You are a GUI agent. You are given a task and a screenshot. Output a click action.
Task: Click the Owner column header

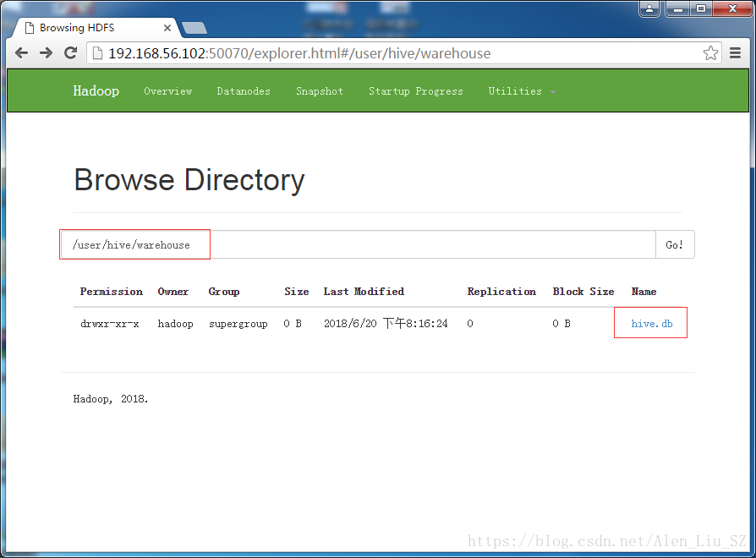[173, 292]
